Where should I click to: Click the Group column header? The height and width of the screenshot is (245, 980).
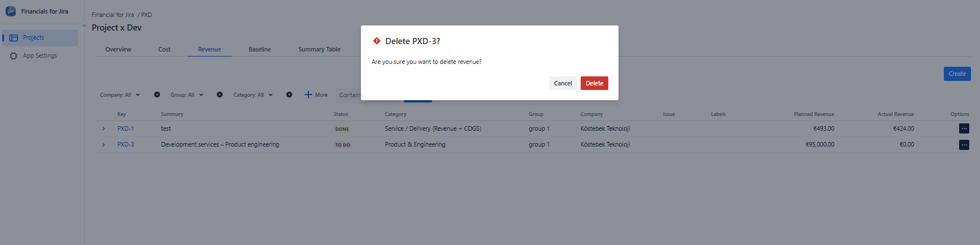coord(536,114)
